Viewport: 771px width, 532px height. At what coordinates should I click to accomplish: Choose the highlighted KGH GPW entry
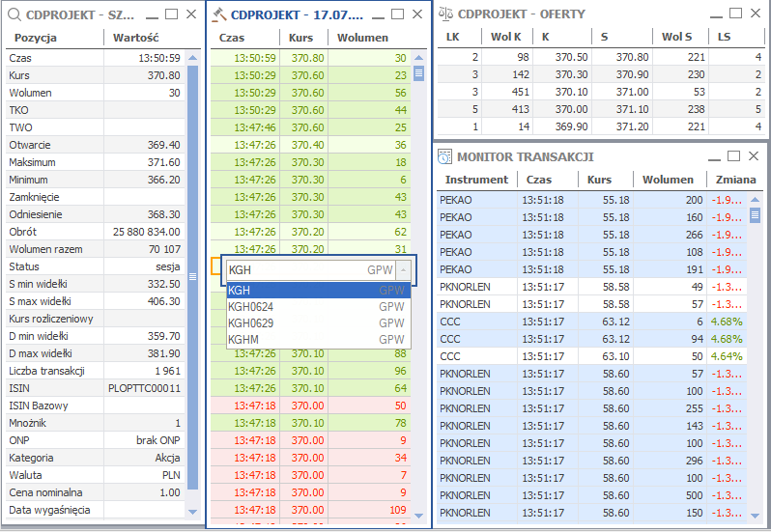click(x=319, y=291)
